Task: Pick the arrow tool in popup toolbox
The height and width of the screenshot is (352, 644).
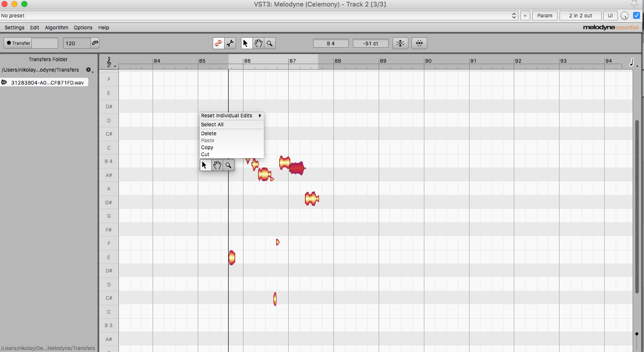Action: (x=204, y=165)
